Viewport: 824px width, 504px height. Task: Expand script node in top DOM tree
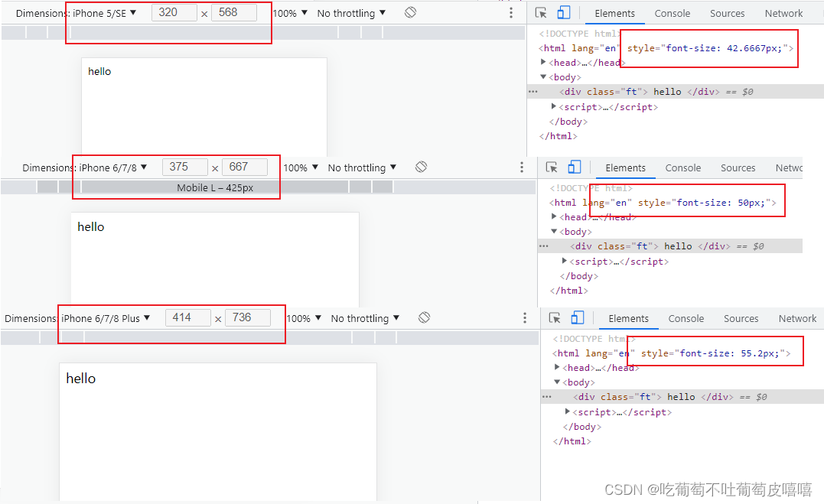pyautogui.click(x=553, y=106)
